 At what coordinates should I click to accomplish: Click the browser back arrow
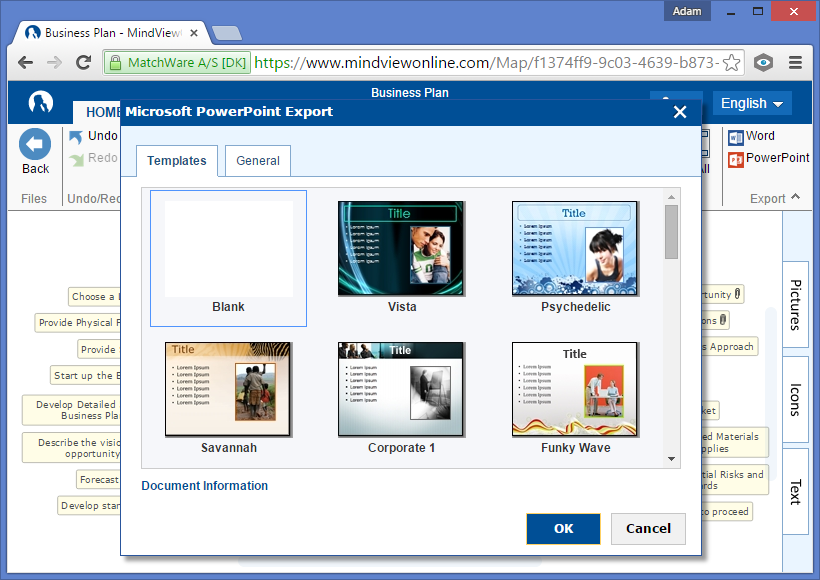point(25,63)
